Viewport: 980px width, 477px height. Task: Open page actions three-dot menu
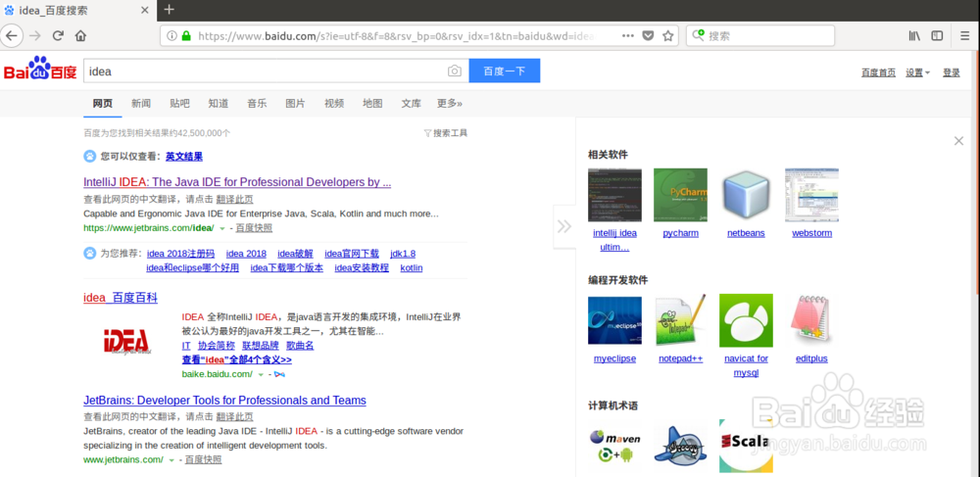628,35
